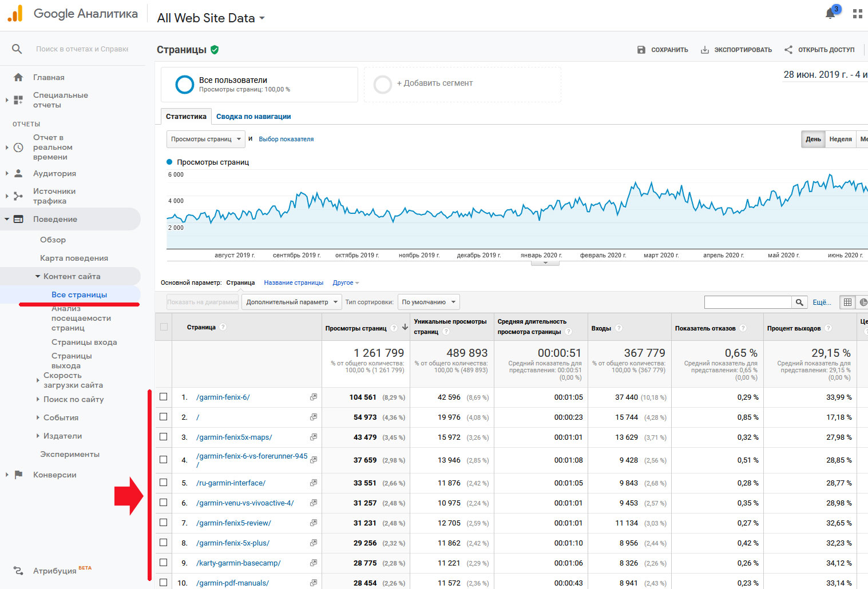The width and height of the screenshot is (868, 589).
Task: Click the export download icon
Action: [x=705, y=50]
